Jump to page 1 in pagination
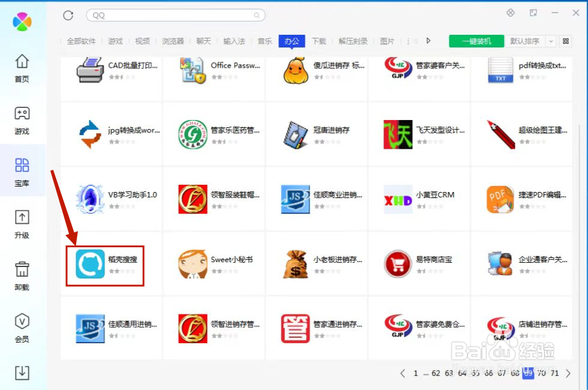 point(415,373)
